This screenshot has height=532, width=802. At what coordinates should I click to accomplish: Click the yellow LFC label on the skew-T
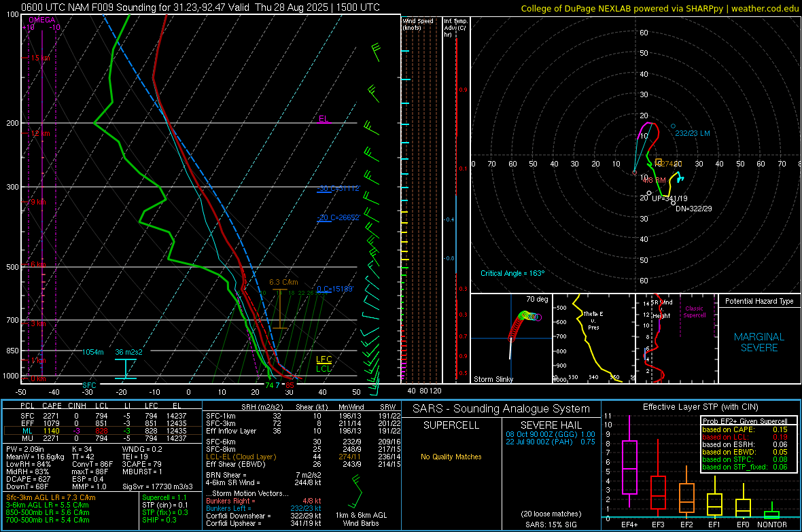click(324, 359)
